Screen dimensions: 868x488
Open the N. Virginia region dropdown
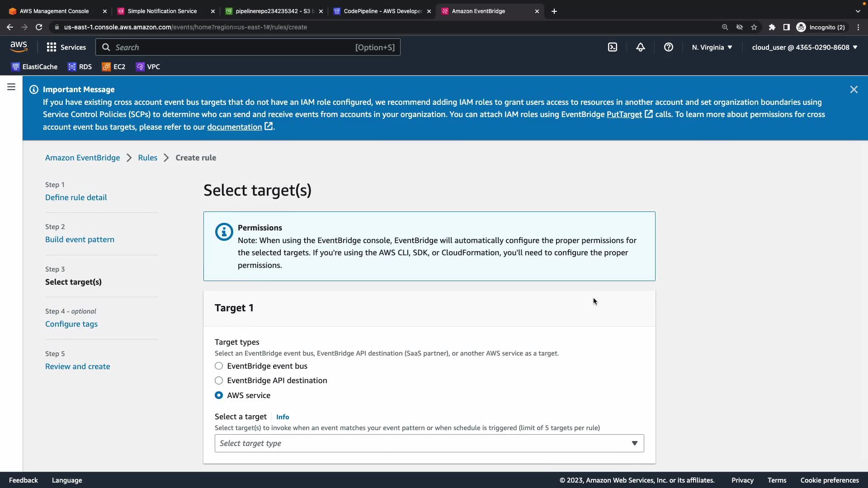tap(712, 47)
